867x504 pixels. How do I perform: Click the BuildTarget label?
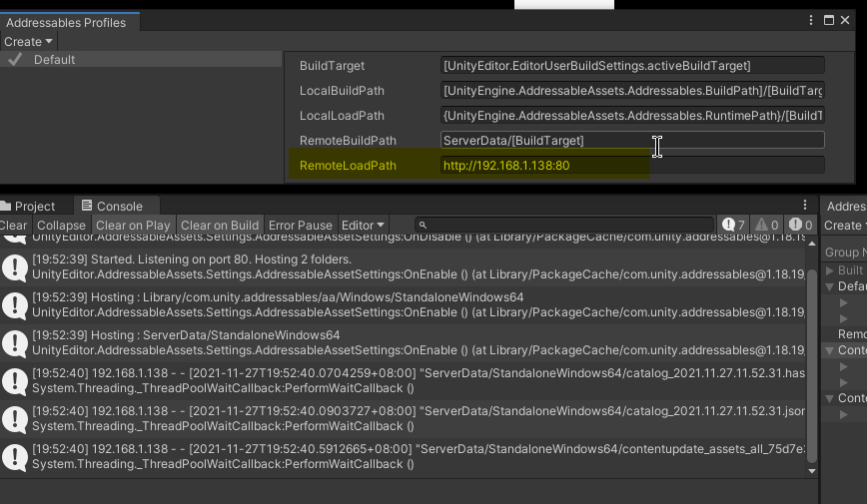(332, 65)
